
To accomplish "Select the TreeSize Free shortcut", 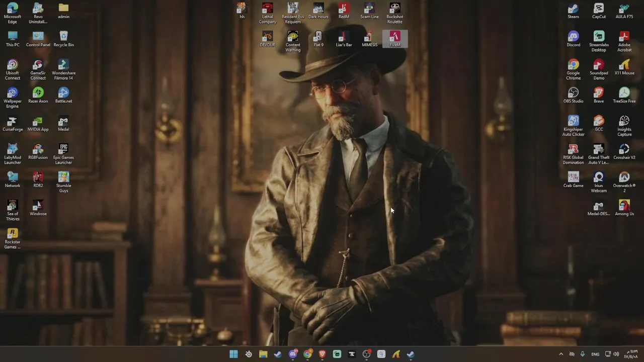I will (624, 95).
